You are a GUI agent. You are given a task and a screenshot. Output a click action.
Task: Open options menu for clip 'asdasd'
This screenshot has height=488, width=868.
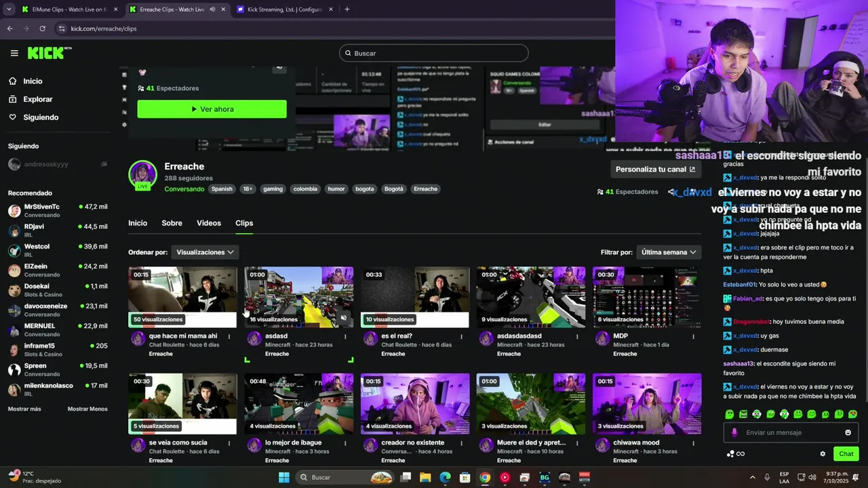pos(345,336)
